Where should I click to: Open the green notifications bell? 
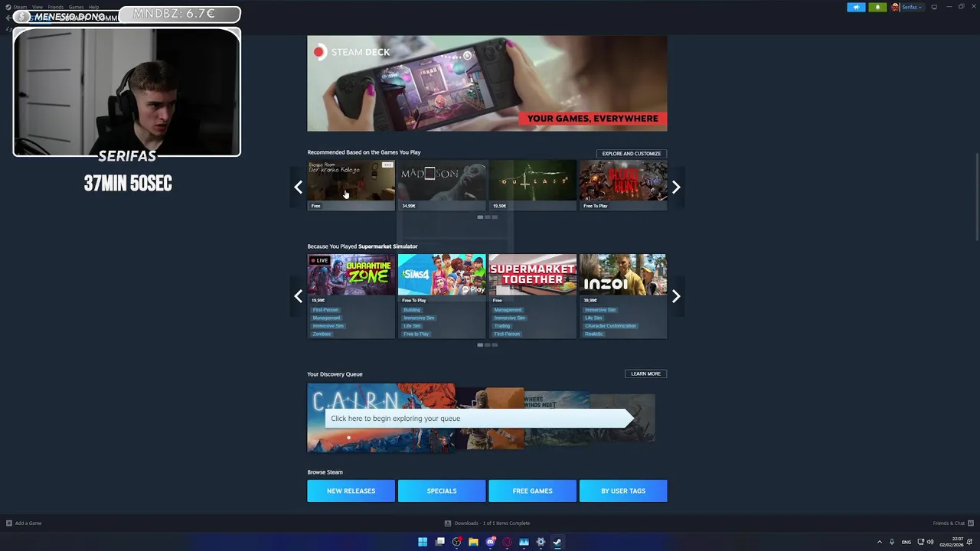coord(877,7)
